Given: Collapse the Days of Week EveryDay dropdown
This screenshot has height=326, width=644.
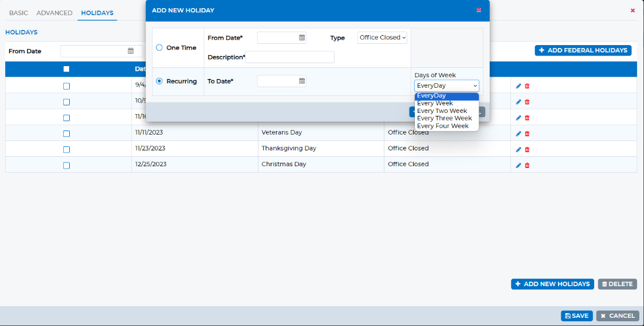Looking at the screenshot, I should pyautogui.click(x=447, y=85).
